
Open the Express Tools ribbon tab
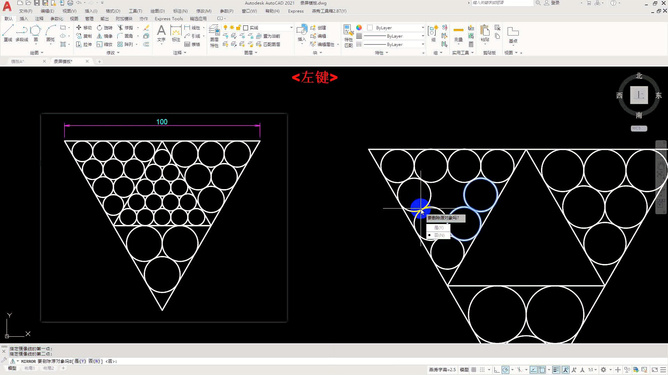(x=169, y=19)
